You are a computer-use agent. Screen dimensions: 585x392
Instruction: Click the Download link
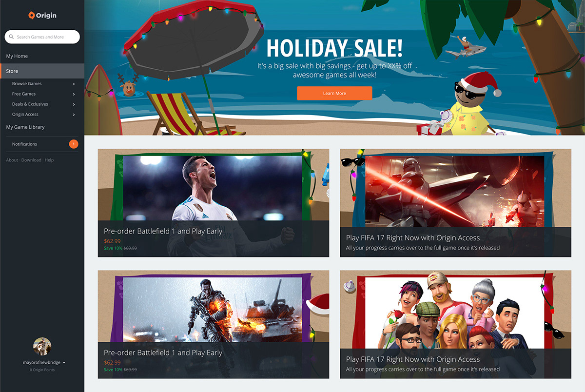31,160
